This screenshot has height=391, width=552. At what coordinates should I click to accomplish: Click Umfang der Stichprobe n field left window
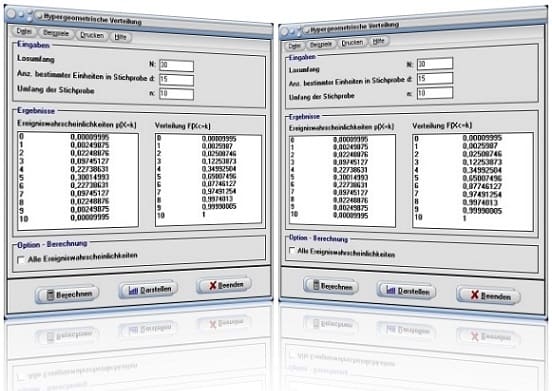pos(176,94)
